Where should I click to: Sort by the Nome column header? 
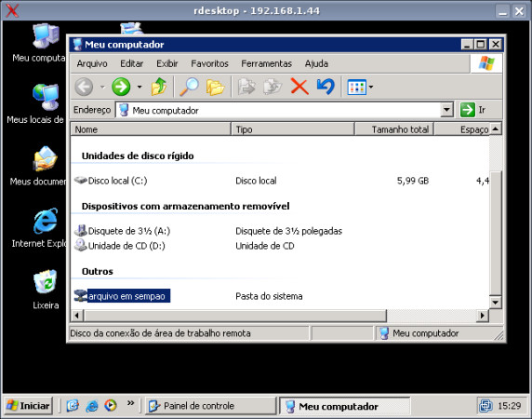point(151,129)
